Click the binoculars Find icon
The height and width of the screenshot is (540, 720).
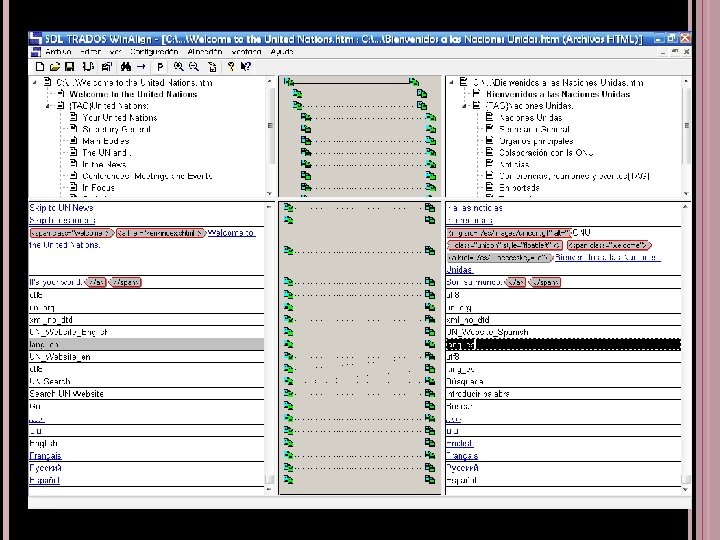coord(125,67)
